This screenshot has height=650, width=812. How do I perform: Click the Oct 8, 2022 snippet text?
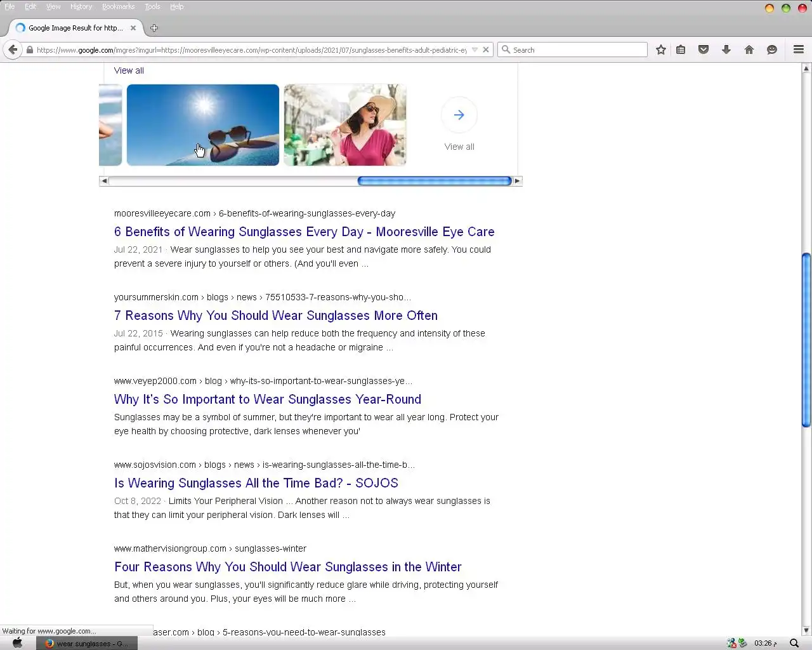click(138, 501)
